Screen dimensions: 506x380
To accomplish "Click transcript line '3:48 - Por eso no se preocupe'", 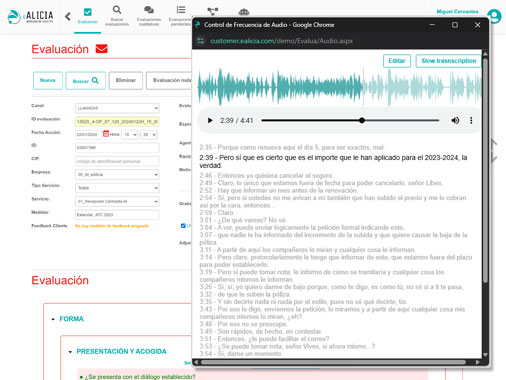I will pyautogui.click(x=243, y=324).
